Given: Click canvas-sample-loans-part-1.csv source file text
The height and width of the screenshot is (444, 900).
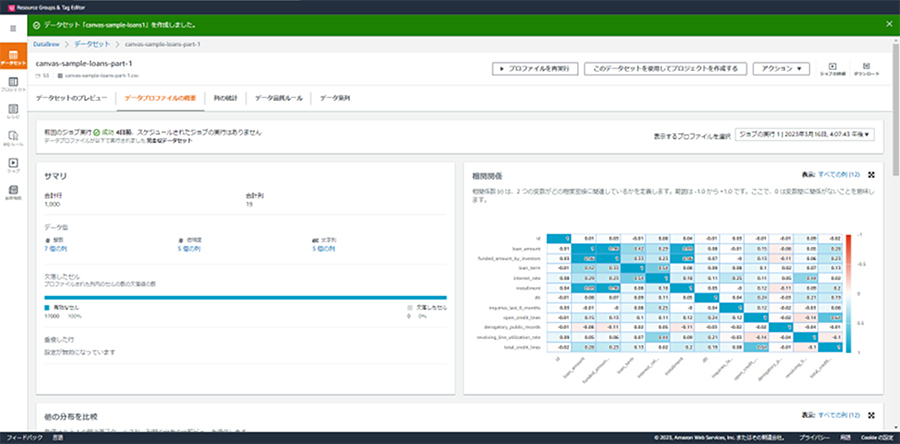Looking at the screenshot, I should point(102,75).
